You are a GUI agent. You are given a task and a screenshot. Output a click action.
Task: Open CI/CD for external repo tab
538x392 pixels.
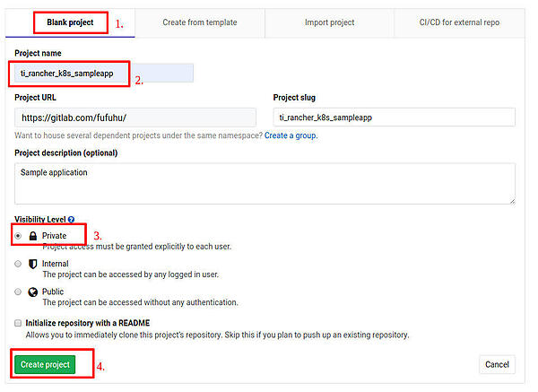[459, 22]
